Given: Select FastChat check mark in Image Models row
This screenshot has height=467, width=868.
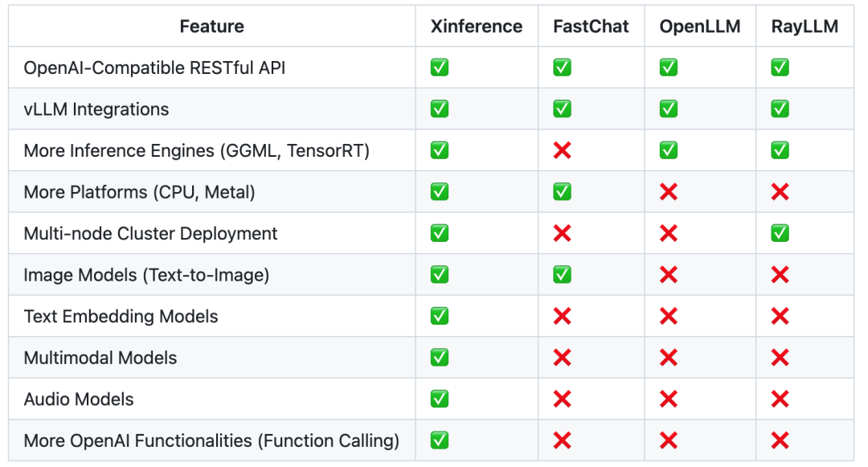Looking at the screenshot, I should 562,275.
